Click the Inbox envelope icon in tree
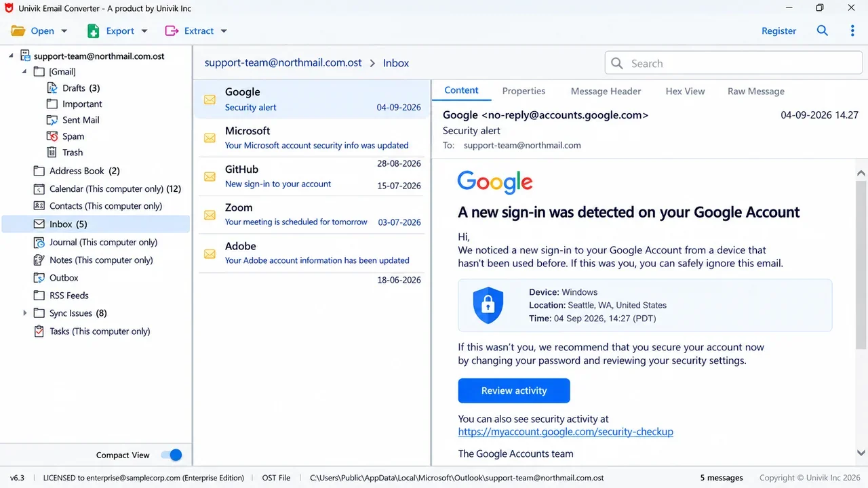 point(39,224)
